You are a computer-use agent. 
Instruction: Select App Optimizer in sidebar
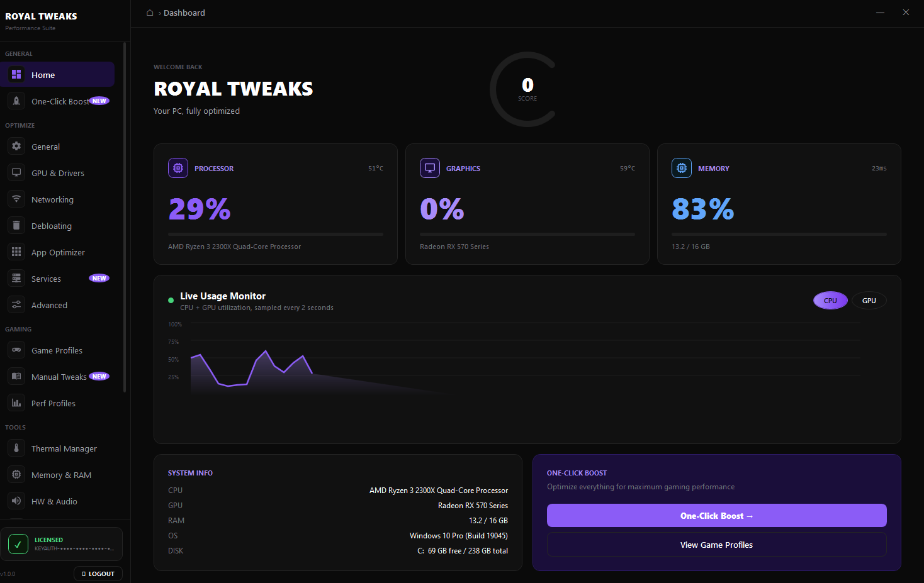pyautogui.click(x=59, y=252)
